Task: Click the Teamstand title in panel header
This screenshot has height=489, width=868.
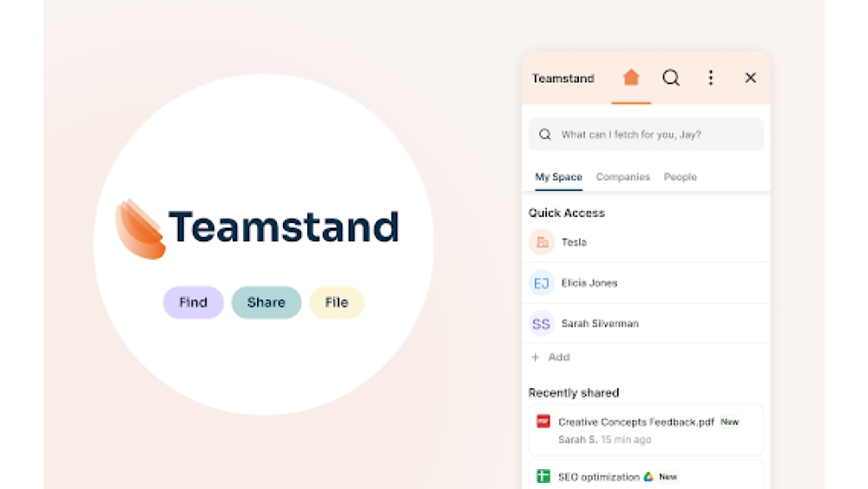Action: pos(563,79)
